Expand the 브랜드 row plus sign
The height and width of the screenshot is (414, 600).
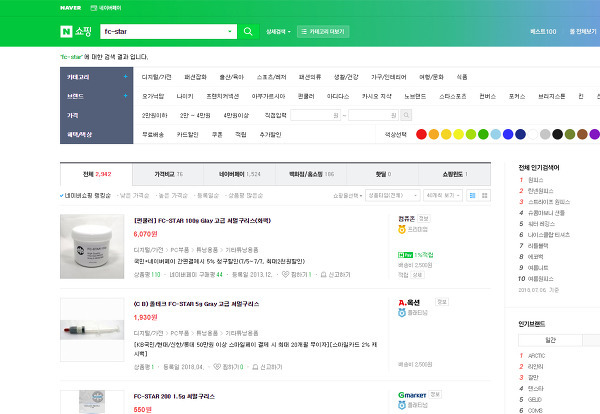pos(125,96)
